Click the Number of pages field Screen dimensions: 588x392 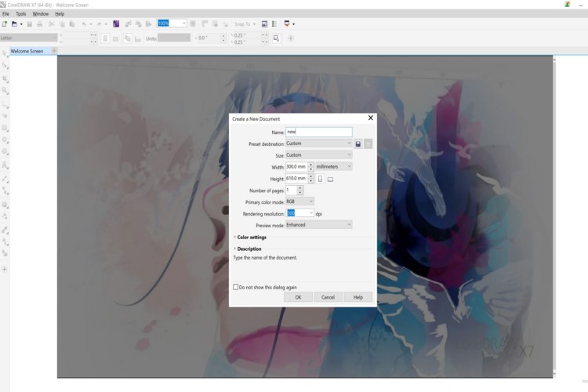(291, 191)
